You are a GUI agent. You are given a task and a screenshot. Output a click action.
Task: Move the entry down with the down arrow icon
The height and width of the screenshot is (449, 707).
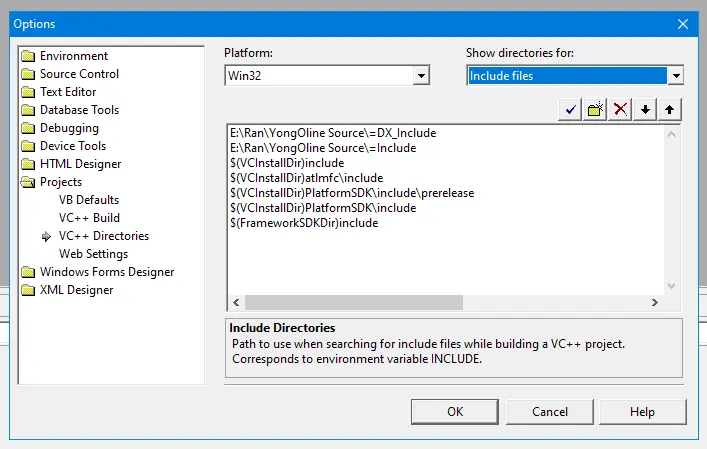coord(645,110)
